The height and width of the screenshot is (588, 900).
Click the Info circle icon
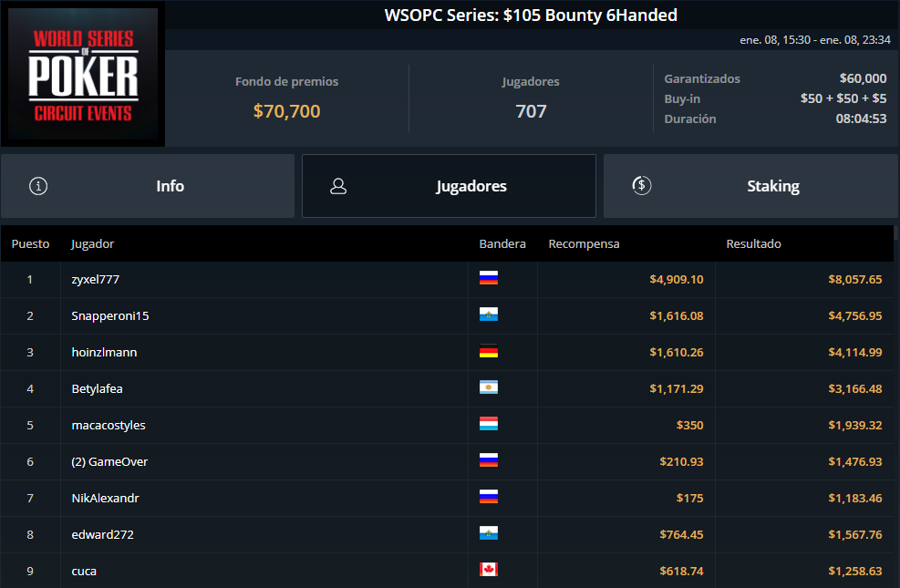tap(38, 186)
